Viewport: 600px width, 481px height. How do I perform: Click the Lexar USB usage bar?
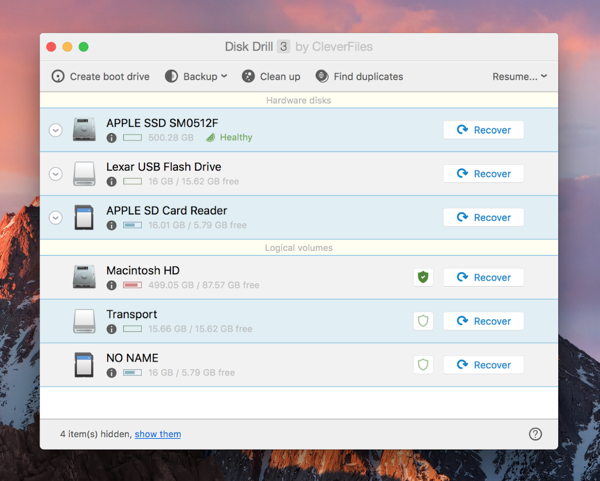[x=132, y=181]
